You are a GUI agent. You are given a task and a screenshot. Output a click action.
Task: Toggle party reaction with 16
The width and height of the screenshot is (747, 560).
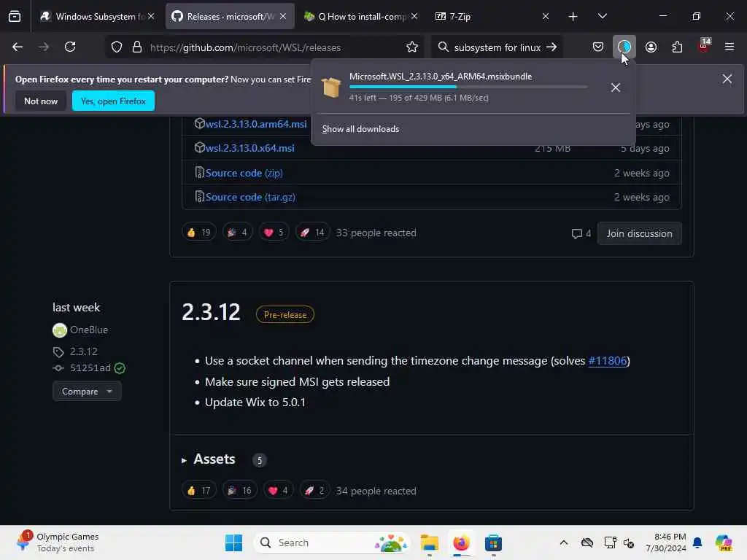pyautogui.click(x=239, y=491)
